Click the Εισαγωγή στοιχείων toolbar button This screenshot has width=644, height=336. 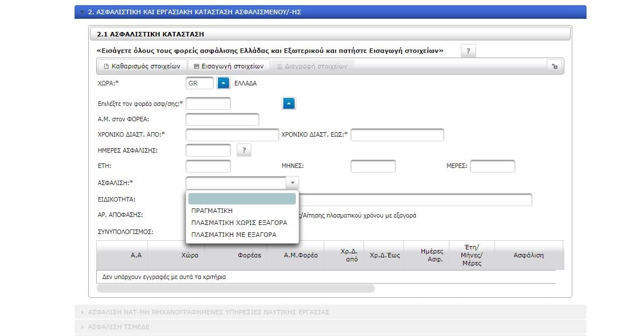click(x=229, y=66)
